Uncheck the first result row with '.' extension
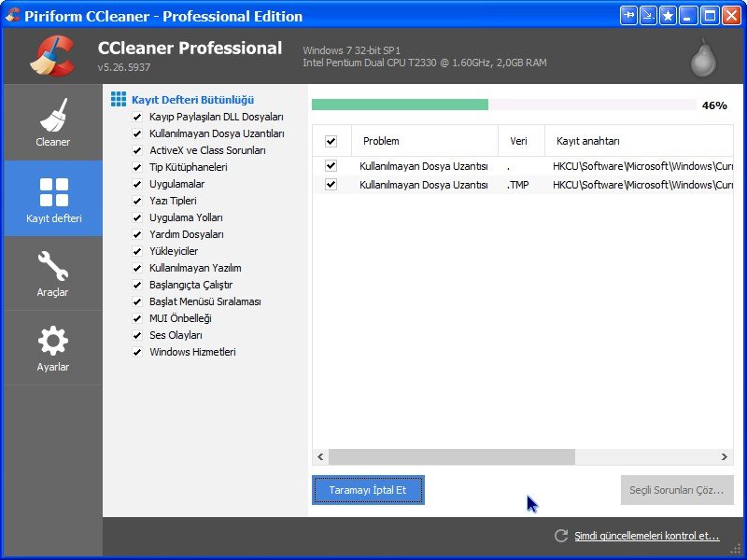747x560 pixels. tap(331, 166)
